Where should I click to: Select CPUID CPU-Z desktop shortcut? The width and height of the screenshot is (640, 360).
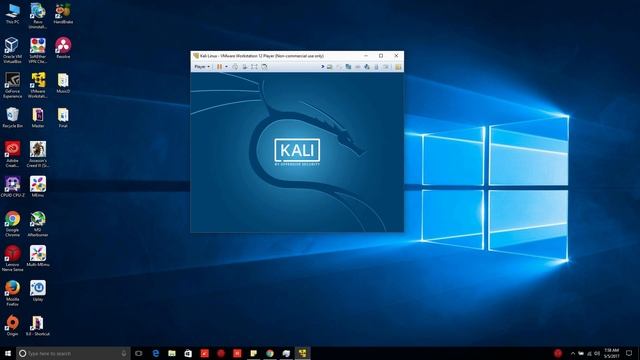coord(12,187)
